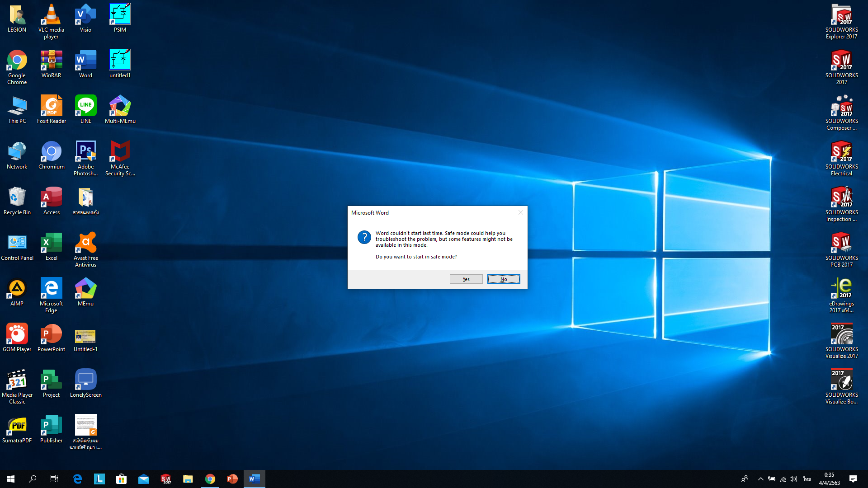Open File Explorer from the taskbar
This screenshot has height=488, width=868.
(188, 479)
